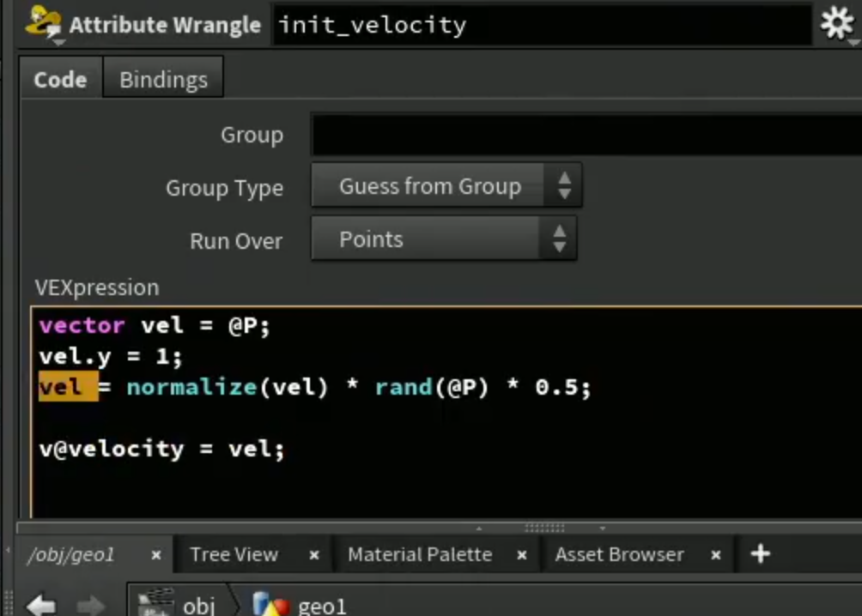
Task: Switch to the Material Palette tab
Action: [420, 554]
